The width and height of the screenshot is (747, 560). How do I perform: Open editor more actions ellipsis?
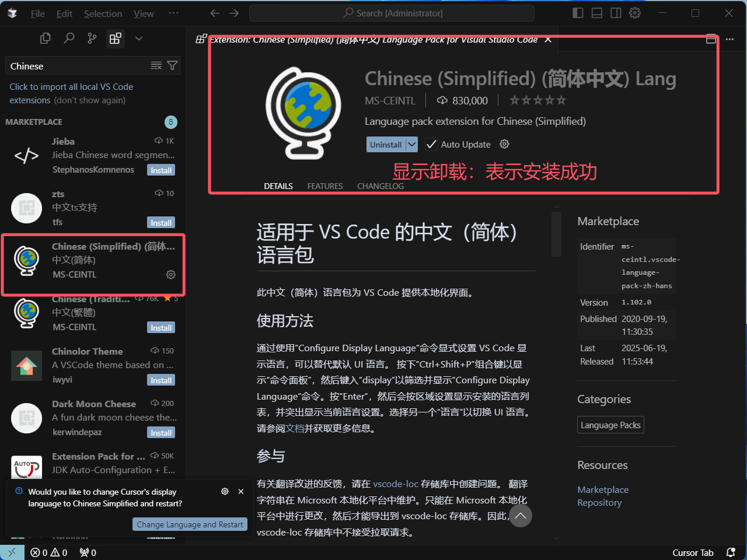click(x=729, y=40)
